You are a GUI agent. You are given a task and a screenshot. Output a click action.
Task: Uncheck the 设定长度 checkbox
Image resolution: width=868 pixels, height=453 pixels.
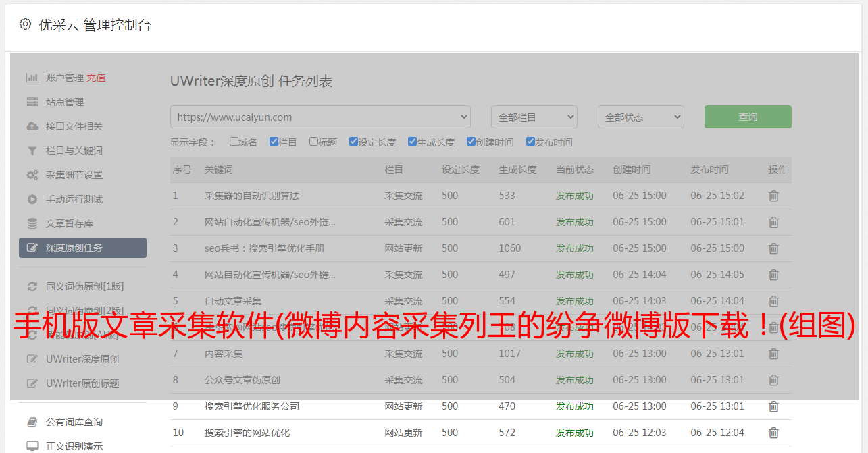click(x=353, y=142)
